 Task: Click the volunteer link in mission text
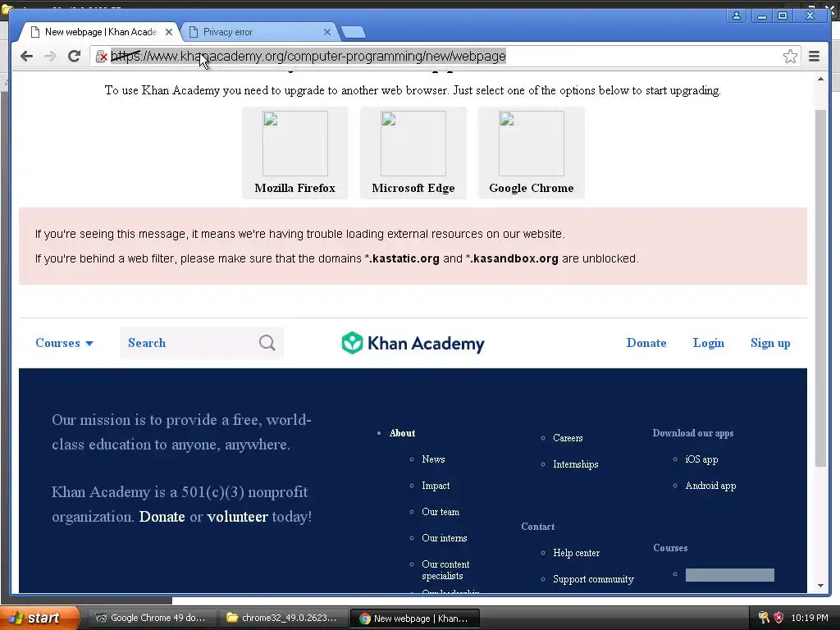(x=237, y=517)
